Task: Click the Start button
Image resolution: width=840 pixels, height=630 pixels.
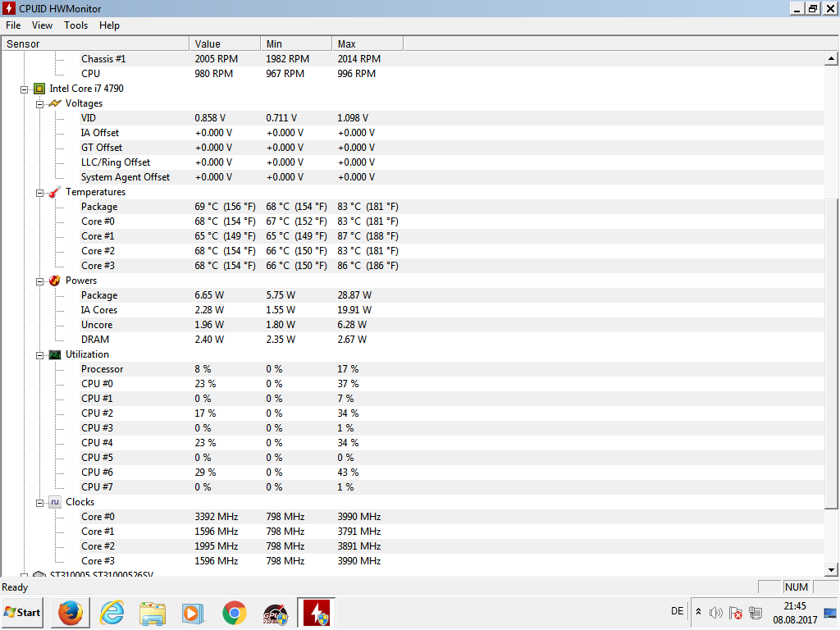Action: click(22, 612)
